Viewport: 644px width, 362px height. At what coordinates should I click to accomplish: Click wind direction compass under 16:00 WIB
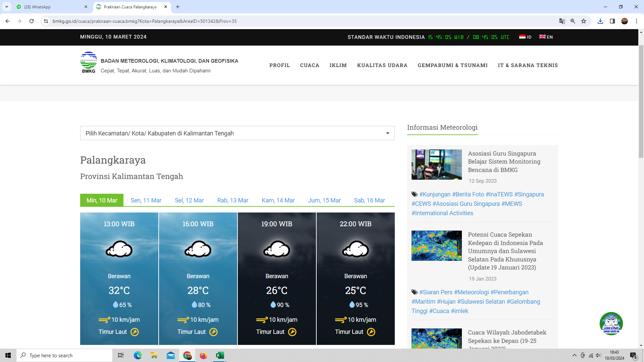click(213, 332)
